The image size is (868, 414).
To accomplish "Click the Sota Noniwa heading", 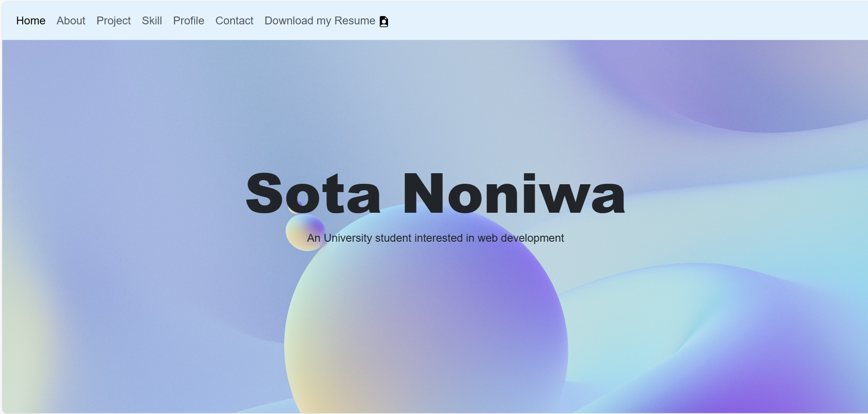I will coord(435,193).
